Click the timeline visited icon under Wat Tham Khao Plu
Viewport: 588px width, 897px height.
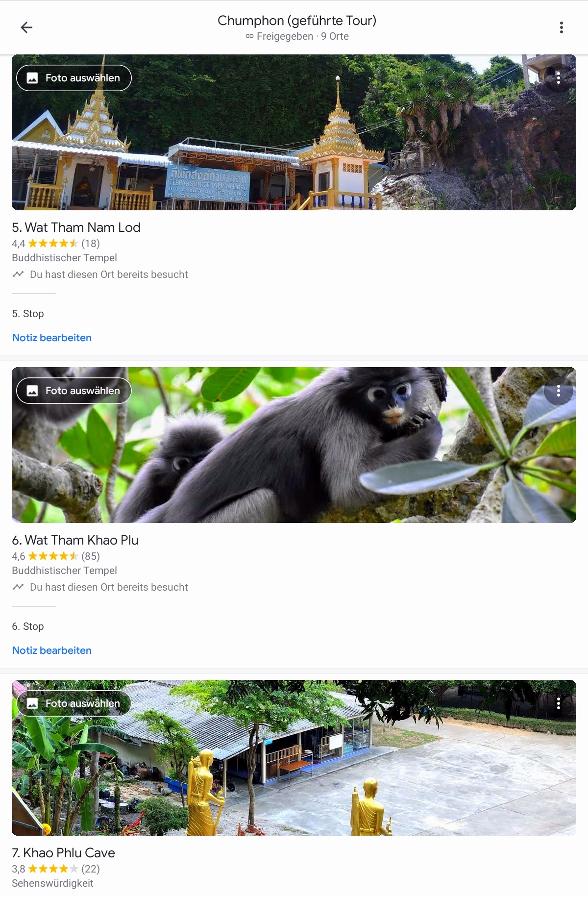[18, 587]
